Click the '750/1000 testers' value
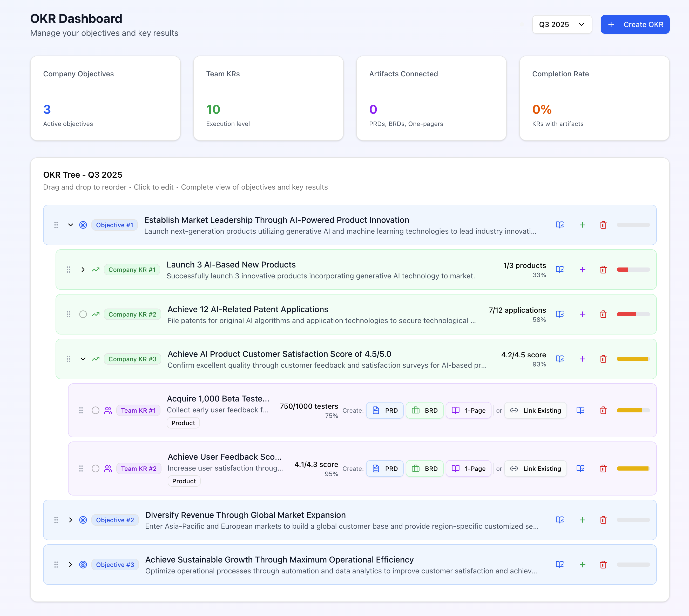Viewport: 689px width, 616px height. point(309,406)
